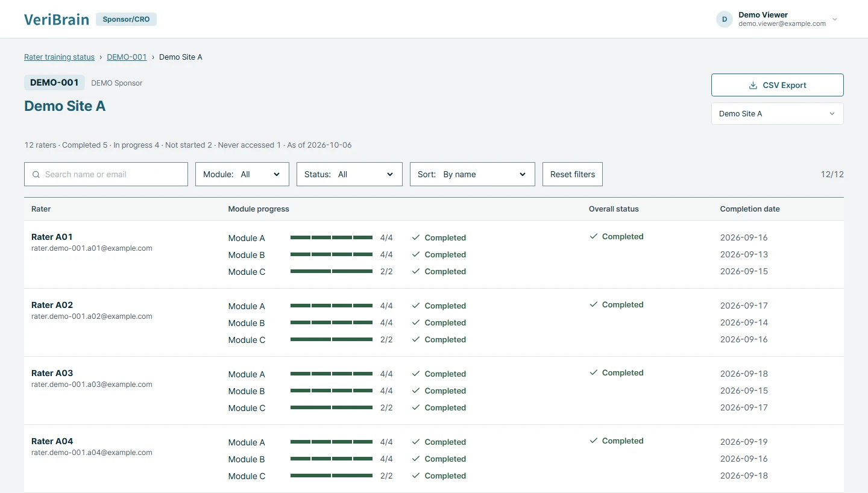Click Rater A02 Module A Completed checkmark

[x=416, y=306]
